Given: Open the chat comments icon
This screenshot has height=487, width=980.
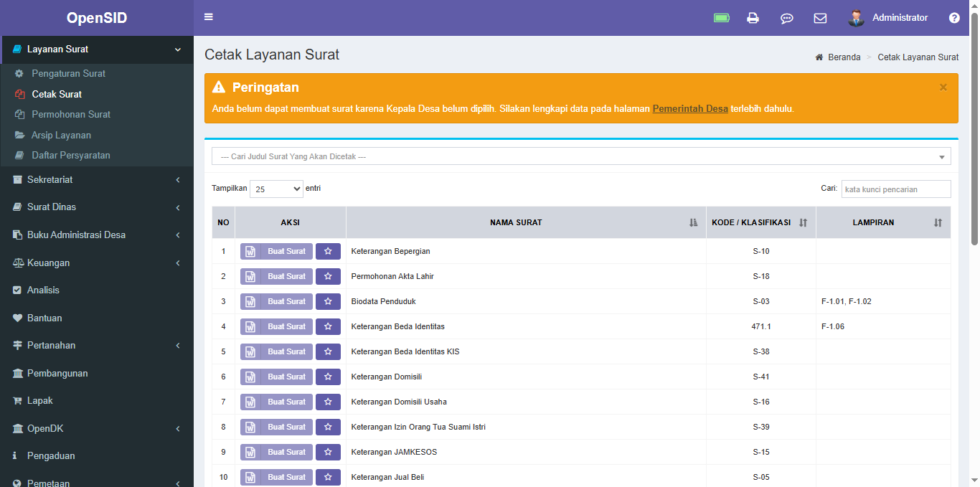Looking at the screenshot, I should pyautogui.click(x=786, y=18).
